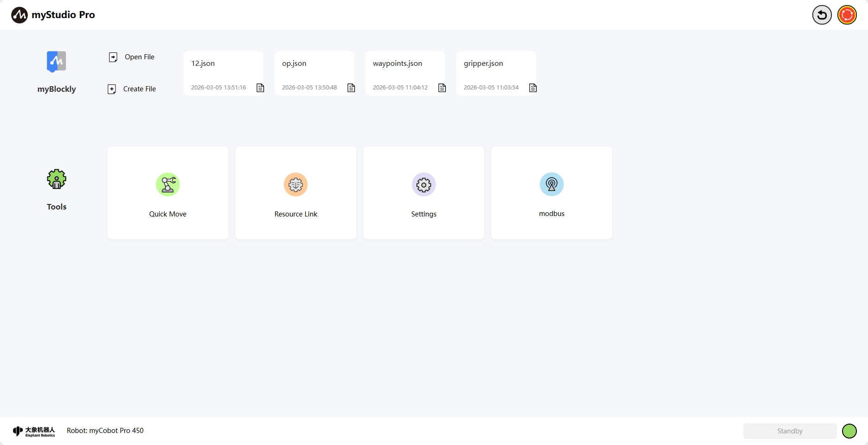Viewport: 868px width, 445px height.
Task: Open the waypoints.json file card
Action: tap(405, 73)
